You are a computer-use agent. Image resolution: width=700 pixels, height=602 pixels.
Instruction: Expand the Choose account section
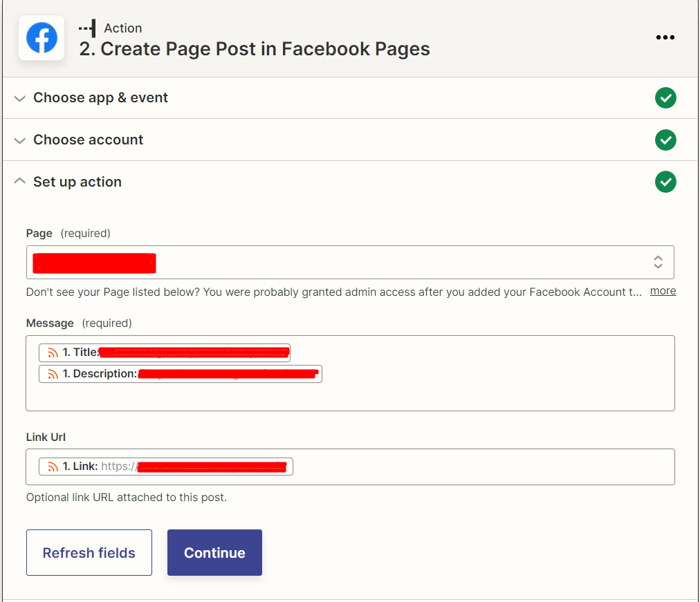pos(19,140)
